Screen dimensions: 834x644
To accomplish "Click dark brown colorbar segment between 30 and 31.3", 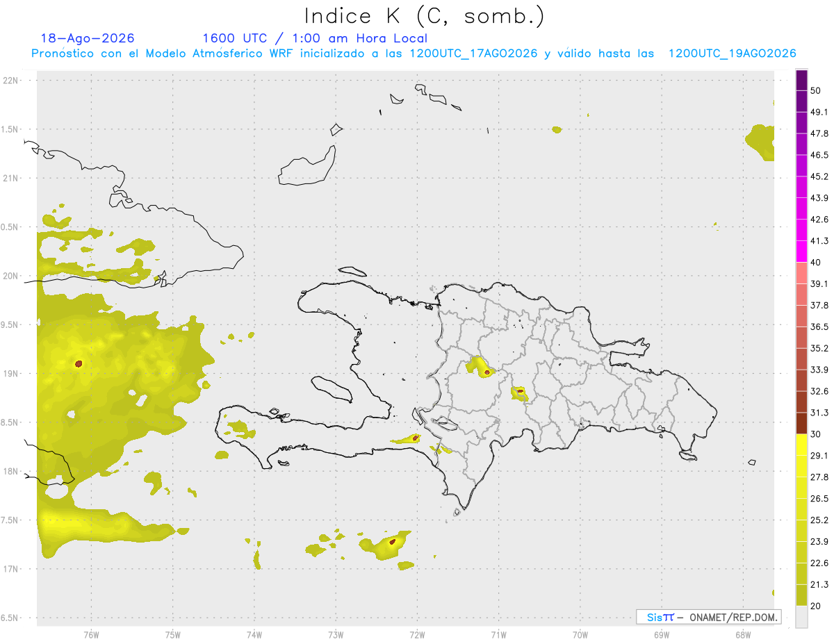I will click(x=801, y=423).
